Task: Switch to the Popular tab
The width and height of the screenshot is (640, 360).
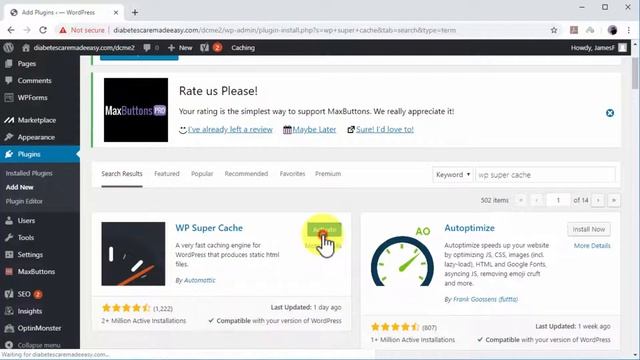Action: (x=202, y=174)
